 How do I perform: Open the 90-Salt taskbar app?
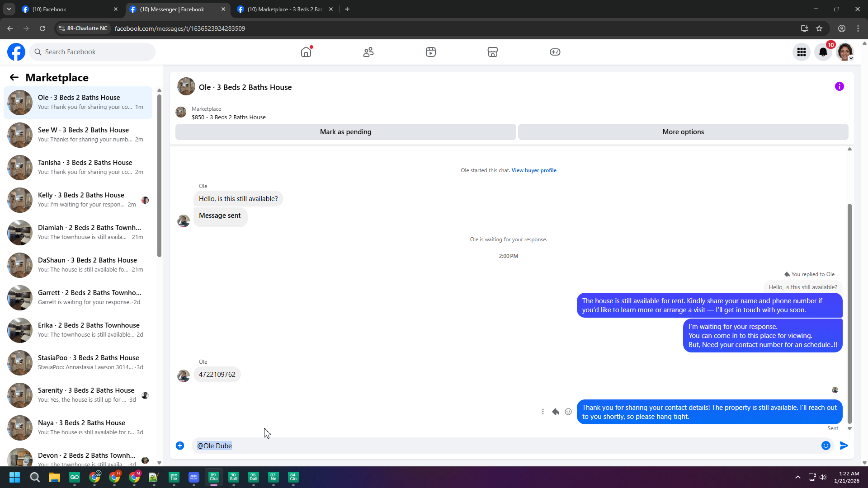(x=234, y=477)
